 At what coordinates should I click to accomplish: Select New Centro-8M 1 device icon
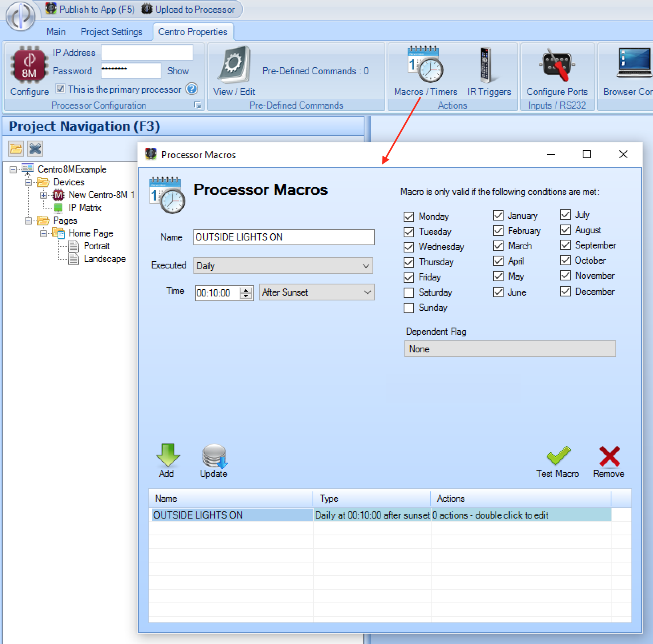58,195
